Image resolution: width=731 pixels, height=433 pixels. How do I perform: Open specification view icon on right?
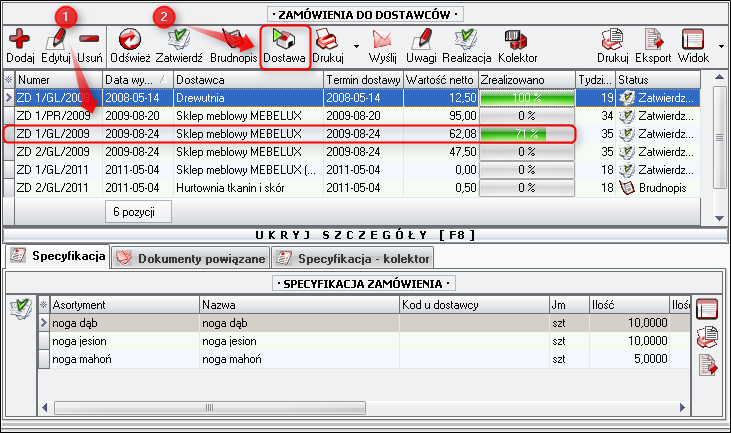(707, 309)
